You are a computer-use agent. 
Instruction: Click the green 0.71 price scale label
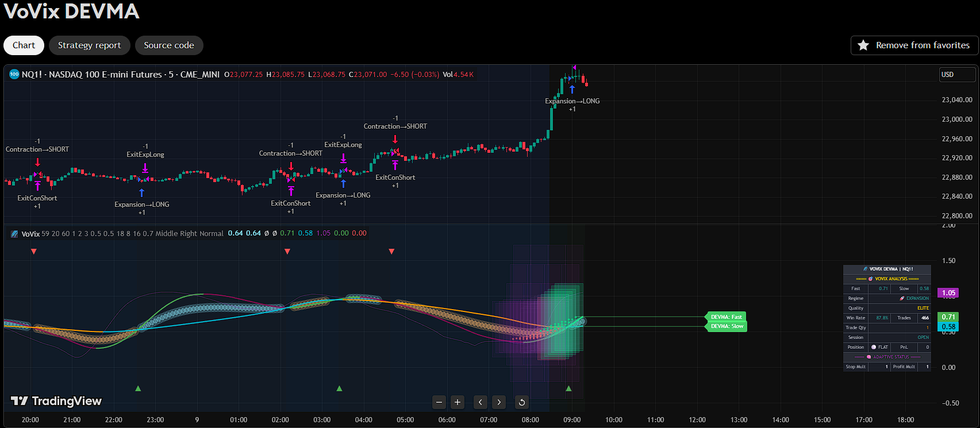pos(948,317)
